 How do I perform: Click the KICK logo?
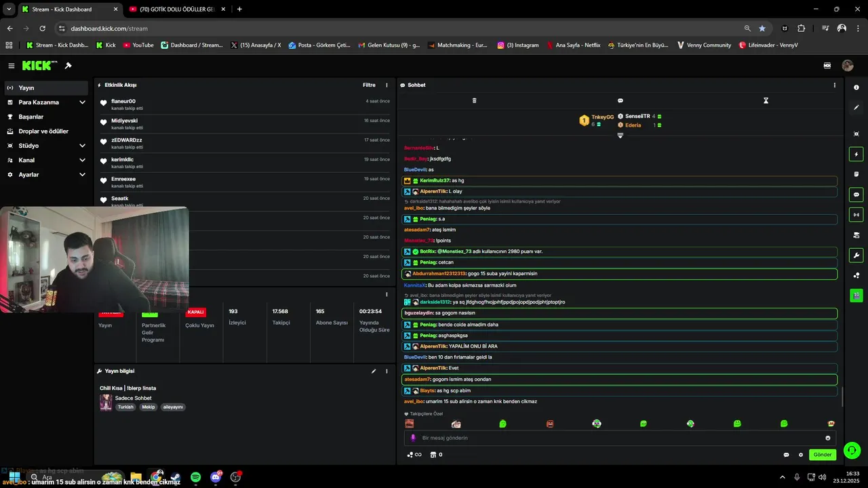click(39, 66)
